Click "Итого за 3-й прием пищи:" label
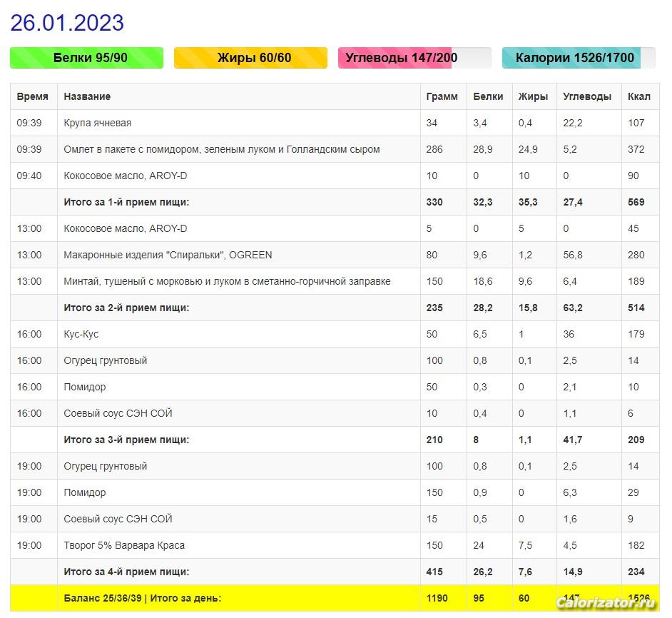 (126, 440)
